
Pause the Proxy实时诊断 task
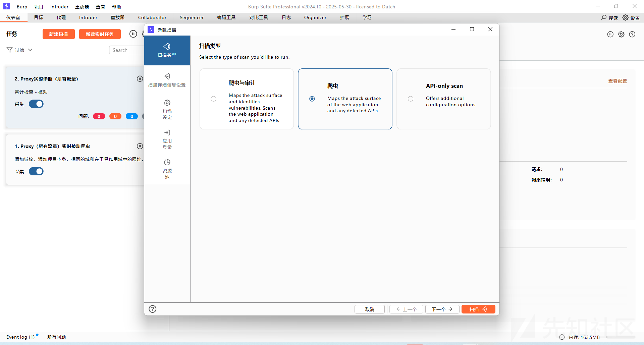point(140,79)
